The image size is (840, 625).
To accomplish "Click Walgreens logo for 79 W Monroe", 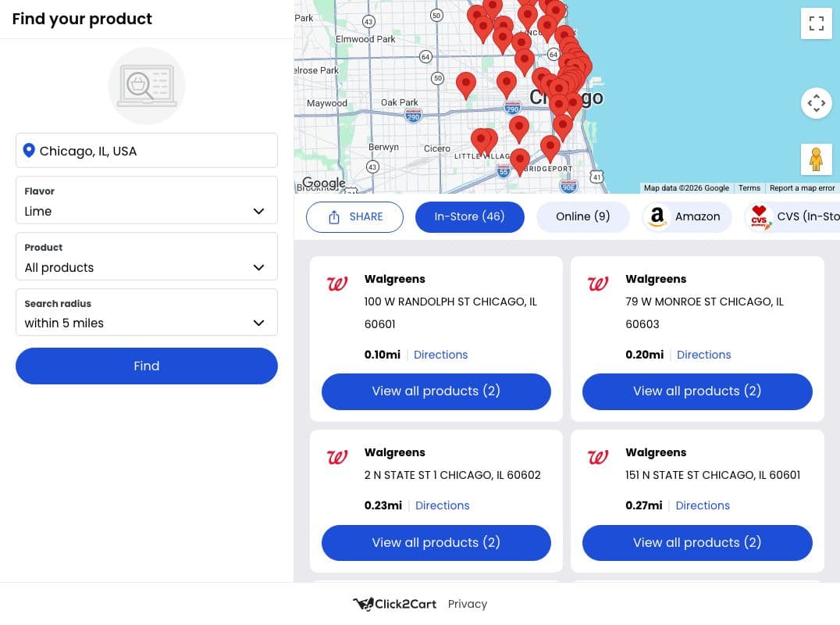I will (598, 284).
